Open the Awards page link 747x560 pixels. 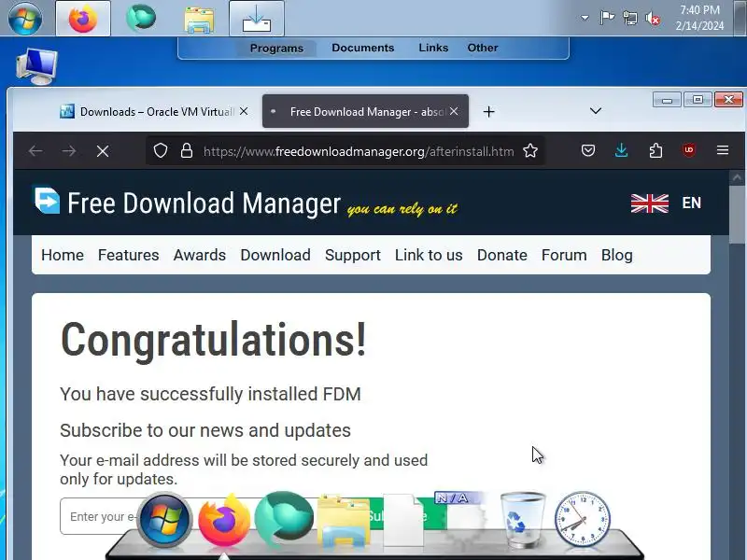click(200, 255)
